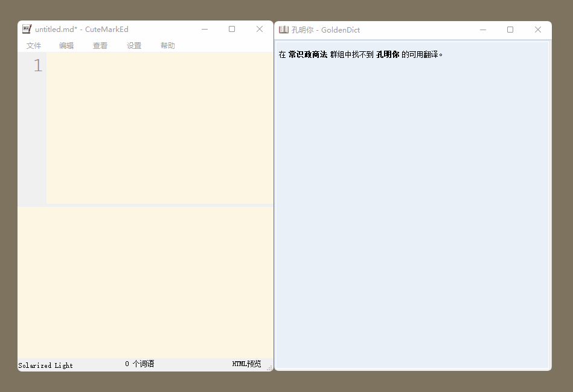Minimize the GoldenDict window
573x392 pixels.
click(x=483, y=30)
